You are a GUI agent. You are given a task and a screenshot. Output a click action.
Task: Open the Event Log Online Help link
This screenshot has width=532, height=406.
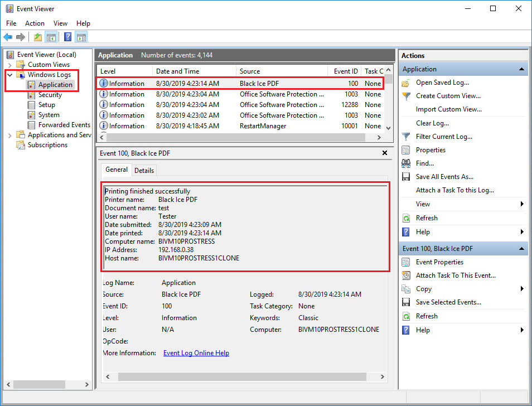[196, 353]
